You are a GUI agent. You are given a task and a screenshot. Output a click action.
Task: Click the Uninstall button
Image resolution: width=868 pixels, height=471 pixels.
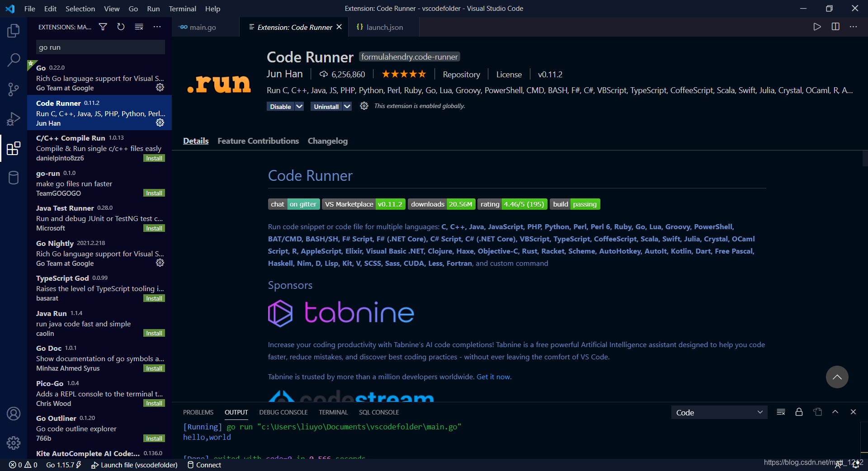click(x=326, y=106)
